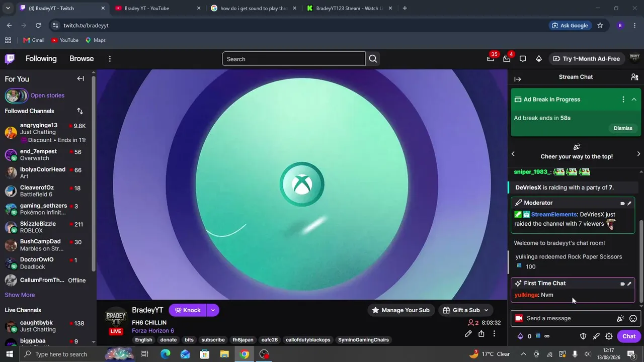
Task: Open YouTube bookmark in bookmarks bar
Action: [x=65, y=40]
